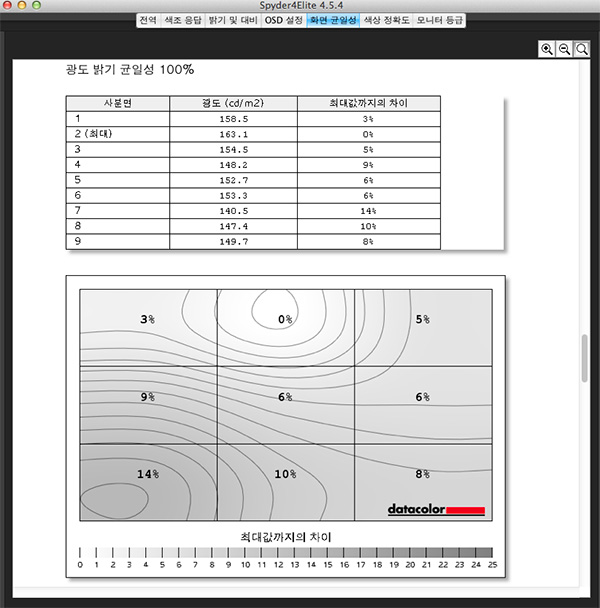This screenshot has width=600, height=608.
Task: Select the 2 (최대) row in the table
Action: tap(117, 133)
